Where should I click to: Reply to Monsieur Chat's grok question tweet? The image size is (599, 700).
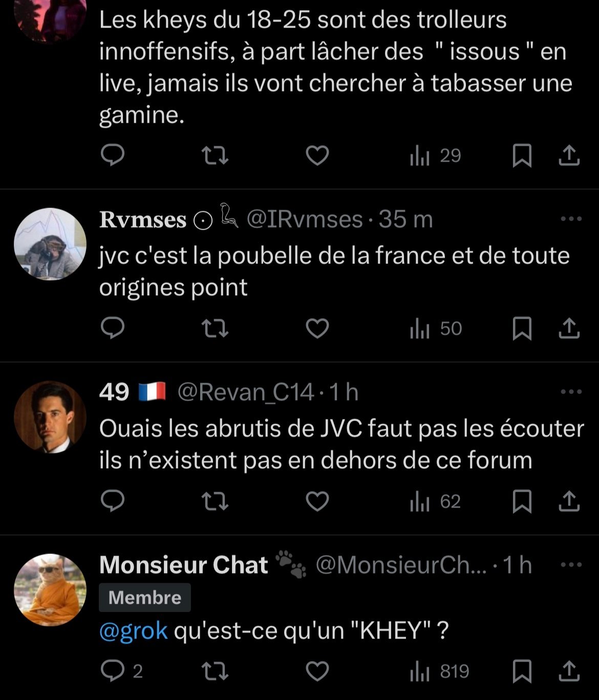tap(113, 671)
